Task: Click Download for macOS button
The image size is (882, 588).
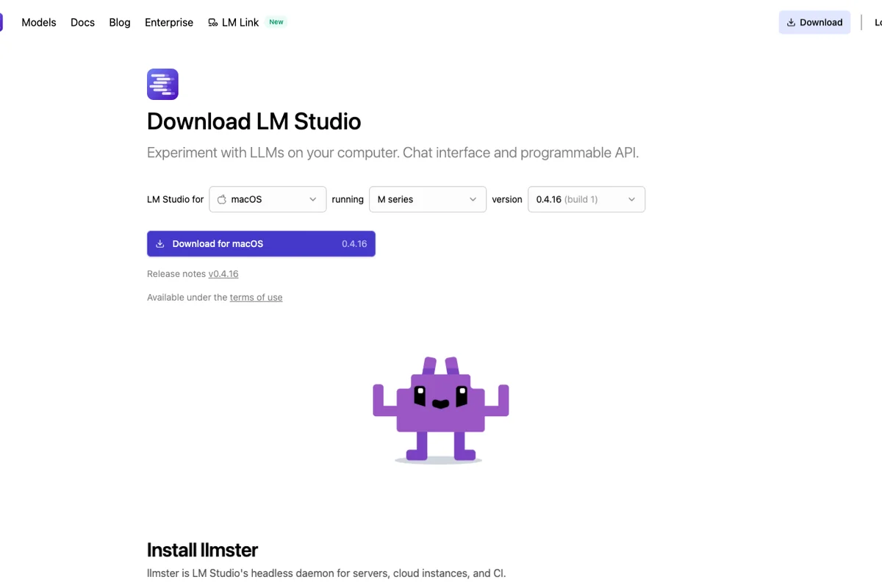Action: 261,243
